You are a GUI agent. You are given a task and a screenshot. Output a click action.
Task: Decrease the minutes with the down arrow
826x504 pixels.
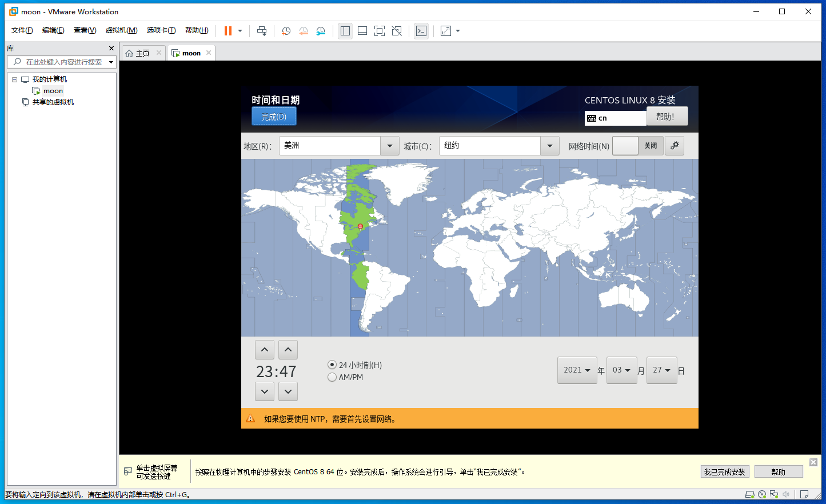[x=288, y=391]
